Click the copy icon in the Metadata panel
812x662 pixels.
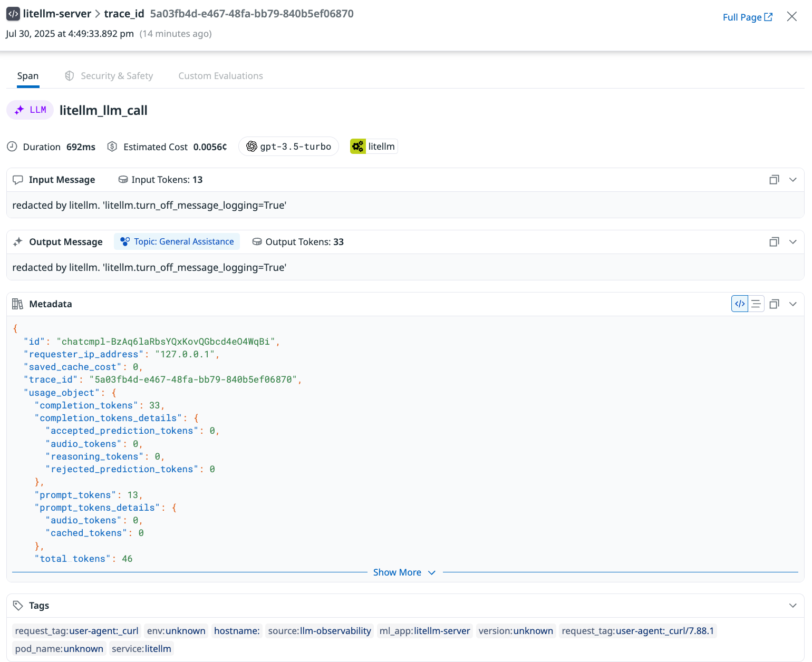point(774,304)
